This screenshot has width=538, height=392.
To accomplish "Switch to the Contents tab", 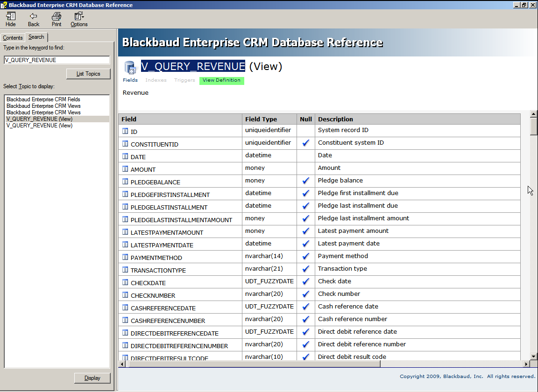I will click(x=13, y=38).
